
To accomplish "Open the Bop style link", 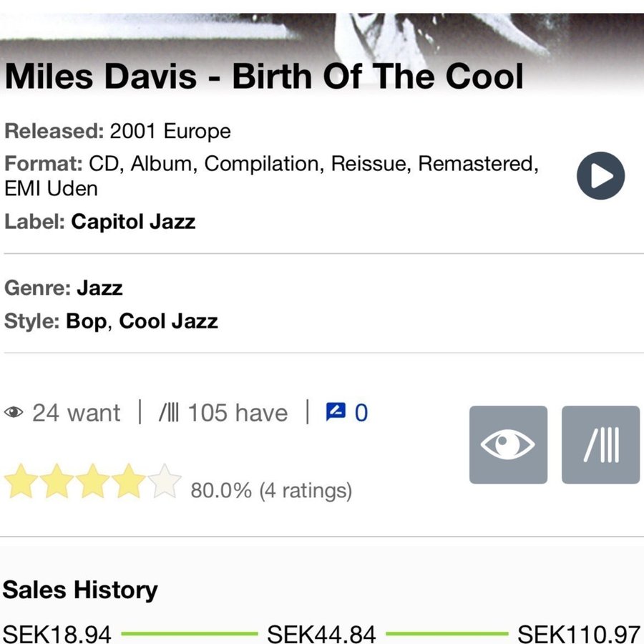I will point(87,321).
